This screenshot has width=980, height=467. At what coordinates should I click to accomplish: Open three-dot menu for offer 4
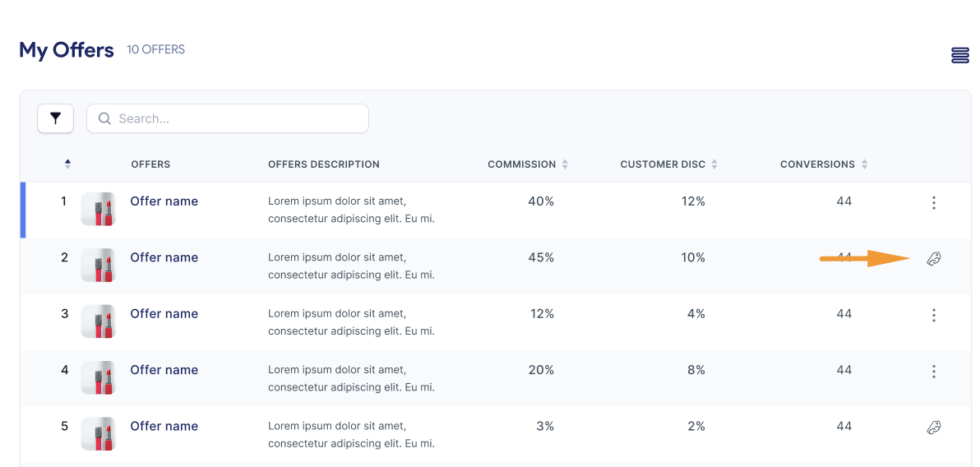pos(933,372)
